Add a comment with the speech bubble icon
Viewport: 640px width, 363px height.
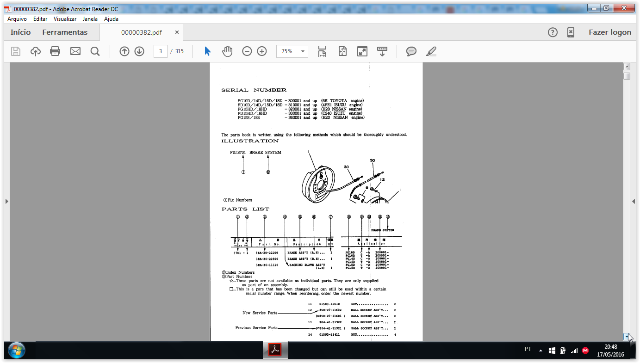click(x=411, y=51)
